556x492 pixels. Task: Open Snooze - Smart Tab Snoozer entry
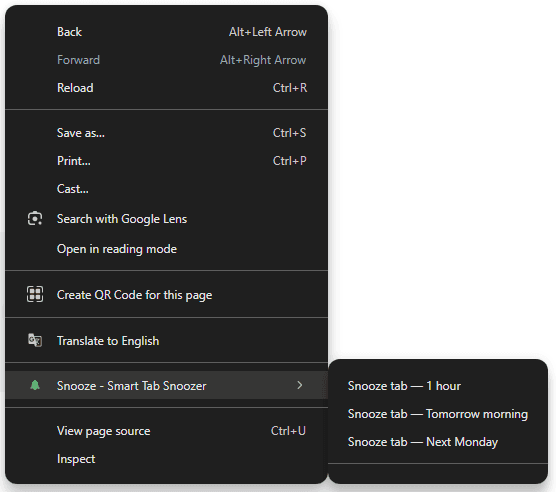[166, 385]
